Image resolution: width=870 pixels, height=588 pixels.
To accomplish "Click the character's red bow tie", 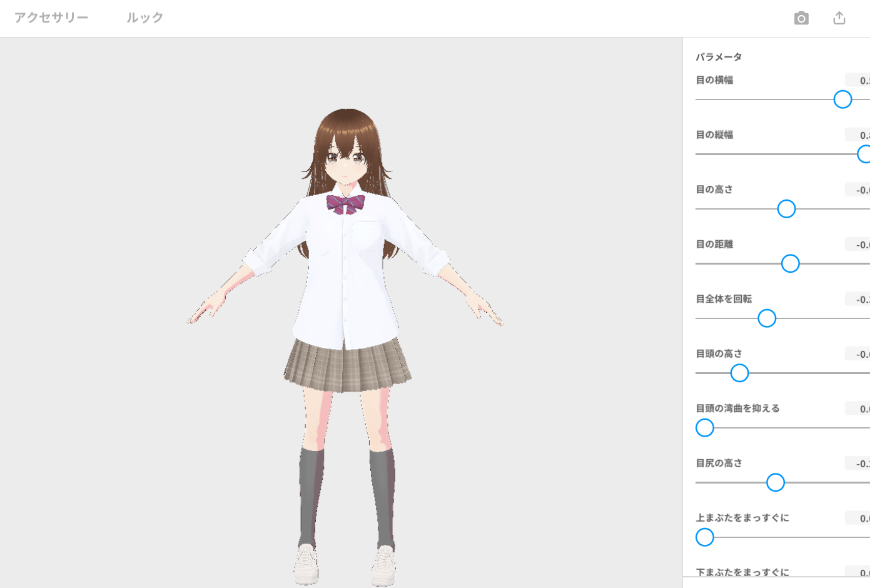I will [x=345, y=204].
